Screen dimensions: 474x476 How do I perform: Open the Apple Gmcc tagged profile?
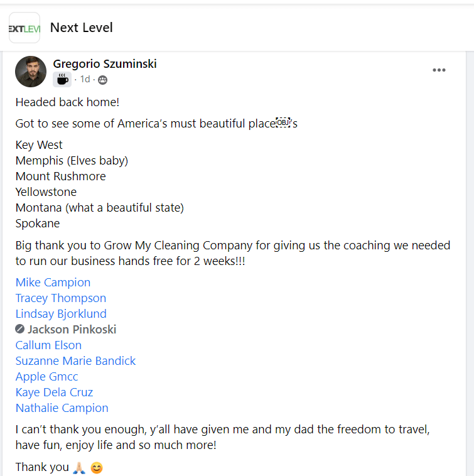46,377
